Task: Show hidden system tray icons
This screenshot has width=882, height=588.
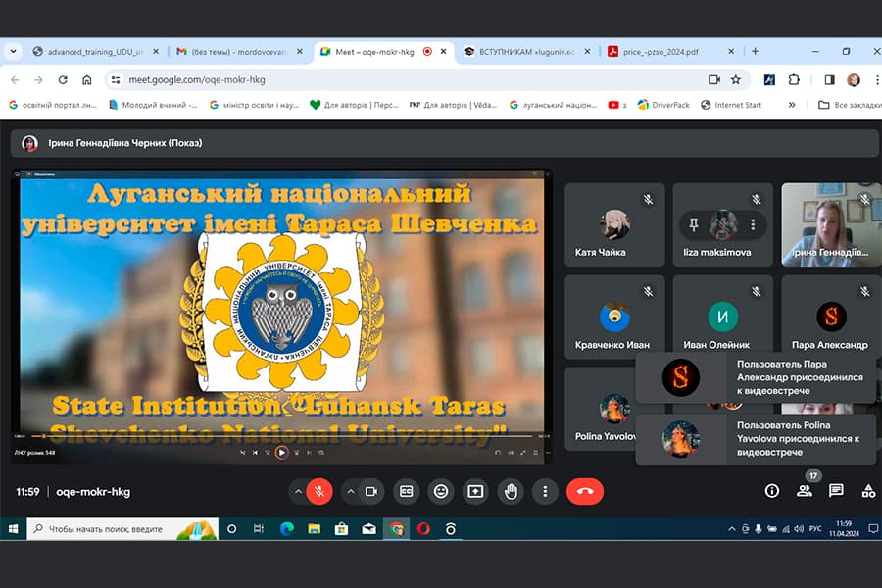Action: click(x=732, y=529)
